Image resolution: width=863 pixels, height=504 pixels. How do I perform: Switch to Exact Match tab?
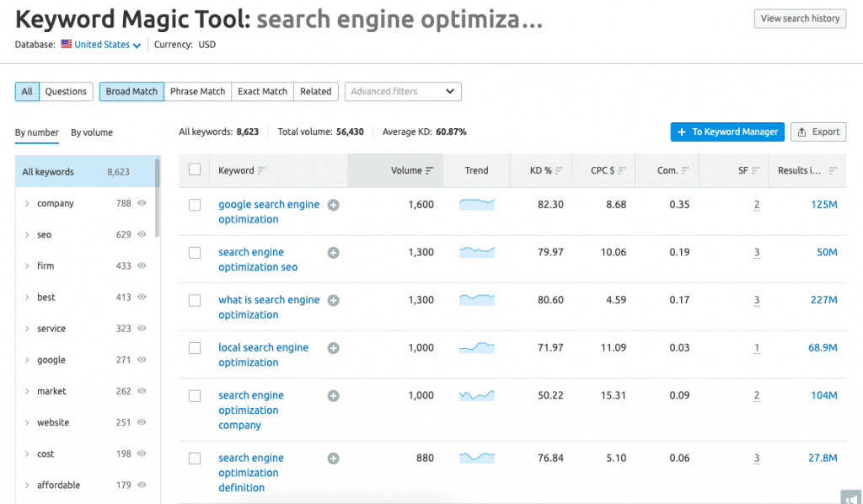tap(263, 91)
